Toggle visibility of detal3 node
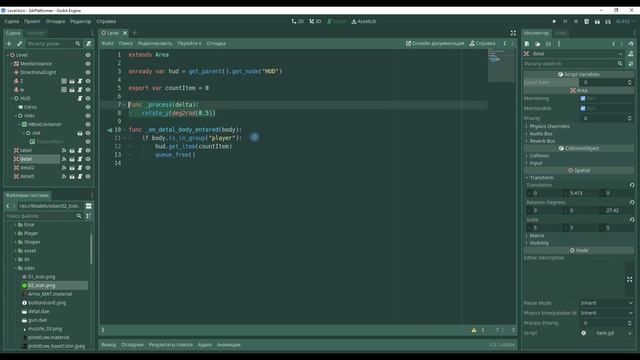Screen dimensions: 640x360 [88, 176]
